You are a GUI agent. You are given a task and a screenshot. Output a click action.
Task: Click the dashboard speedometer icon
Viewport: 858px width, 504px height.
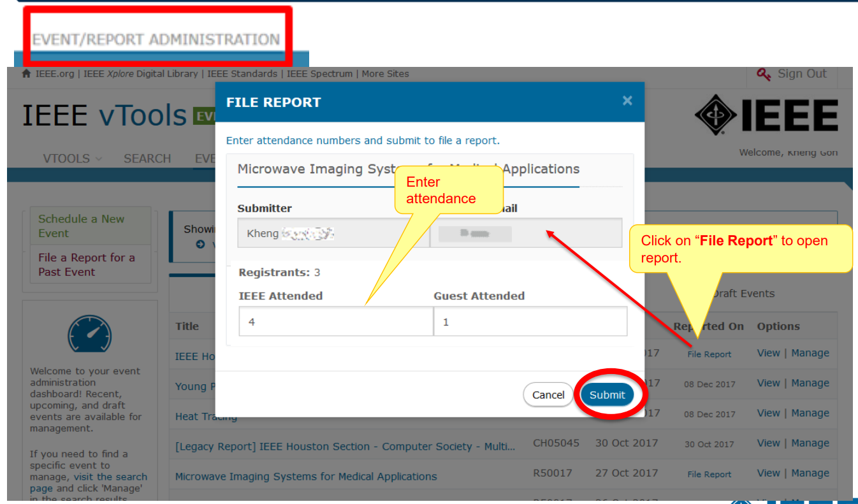pyautogui.click(x=89, y=335)
